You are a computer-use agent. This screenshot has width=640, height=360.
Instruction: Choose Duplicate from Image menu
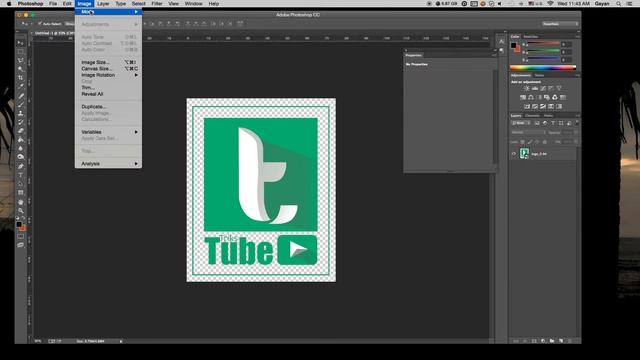(108, 107)
